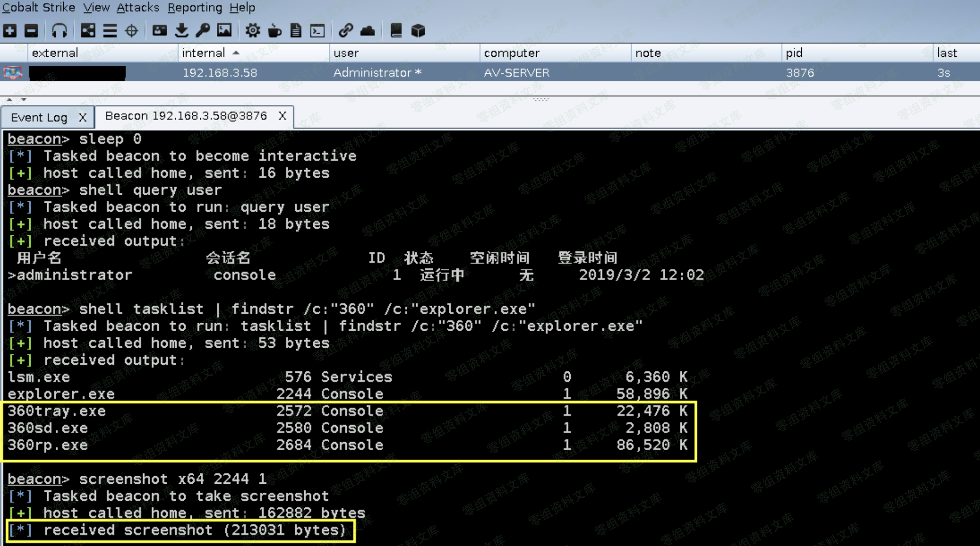The width and height of the screenshot is (980, 546).
Task: Click the host file chain link icon
Action: (345, 31)
